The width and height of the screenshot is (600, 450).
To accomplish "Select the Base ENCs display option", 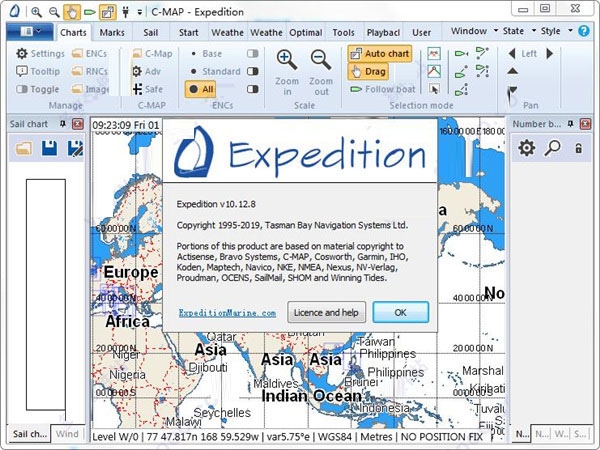I will [x=206, y=54].
